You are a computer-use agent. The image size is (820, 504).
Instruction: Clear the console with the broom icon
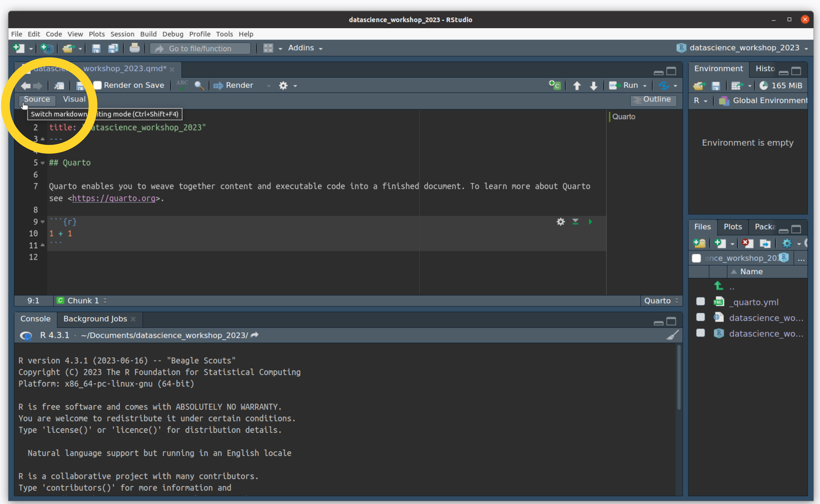[672, 335]
